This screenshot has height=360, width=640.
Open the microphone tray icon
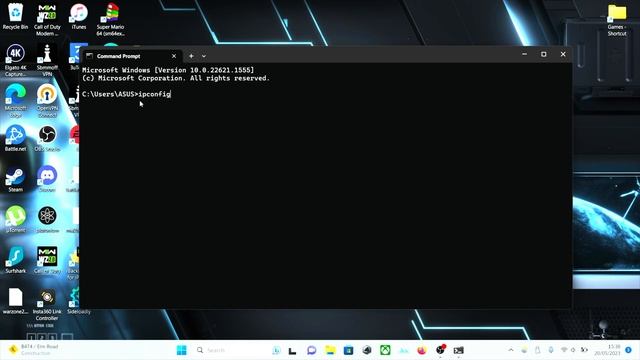click(551, 350)
